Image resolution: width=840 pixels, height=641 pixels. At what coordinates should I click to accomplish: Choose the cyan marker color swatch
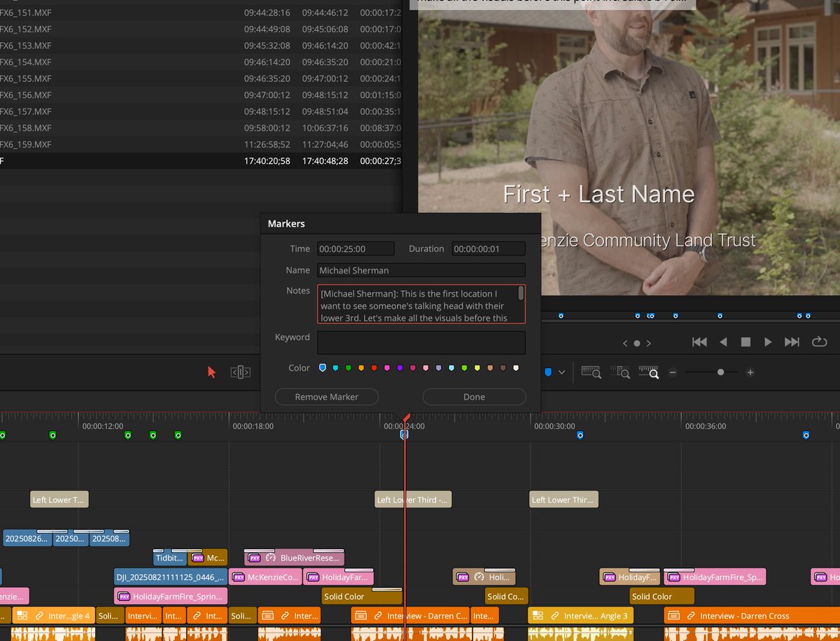pos(335,368)
